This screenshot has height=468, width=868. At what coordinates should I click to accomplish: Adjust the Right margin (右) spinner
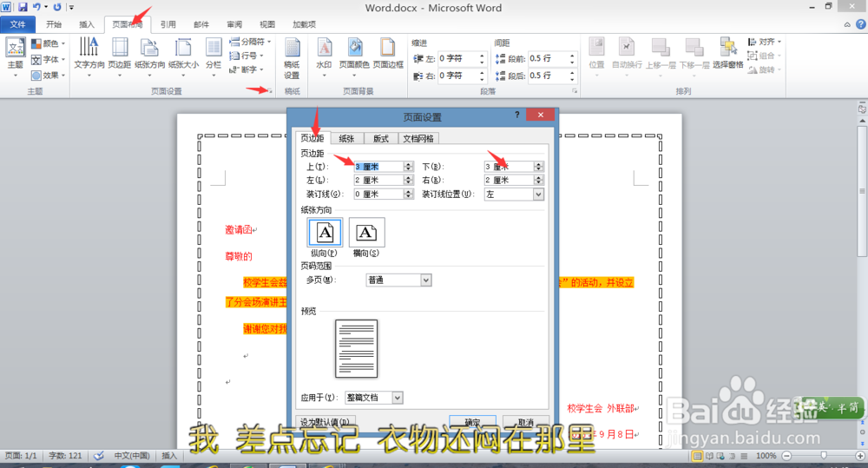[x=539, y=180]
